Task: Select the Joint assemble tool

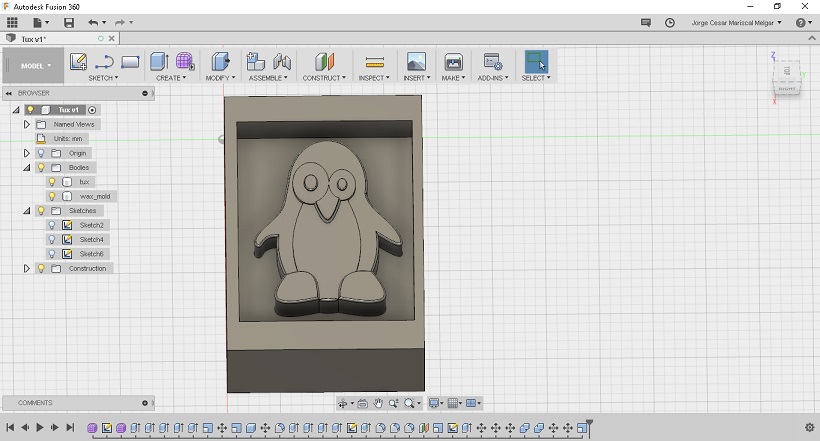Action: pos(282,62)
